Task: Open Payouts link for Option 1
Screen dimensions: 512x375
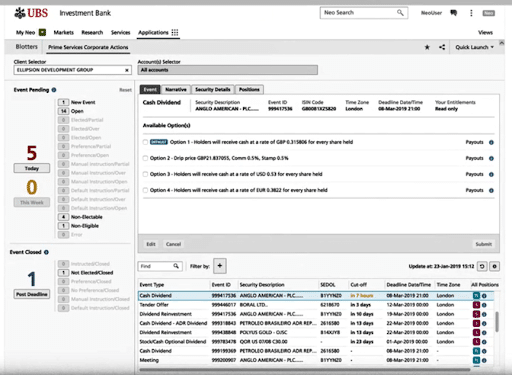Action: point(474,142)
